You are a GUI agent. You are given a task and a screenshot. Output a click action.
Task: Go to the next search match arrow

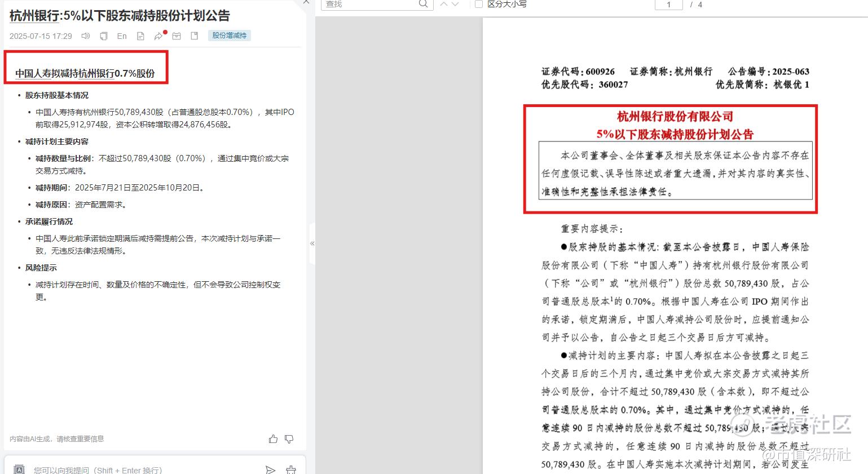point(456,4)
